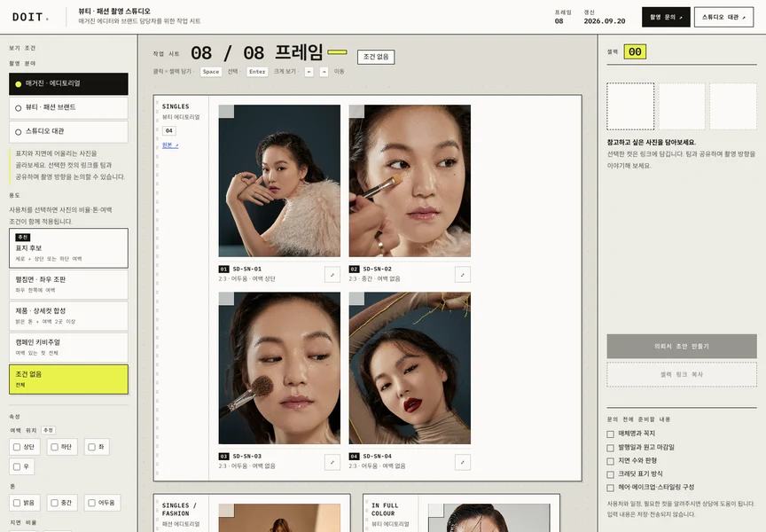Click the first empty selection slot
Viewport: 766px width, 532px height.
(630, 106)
